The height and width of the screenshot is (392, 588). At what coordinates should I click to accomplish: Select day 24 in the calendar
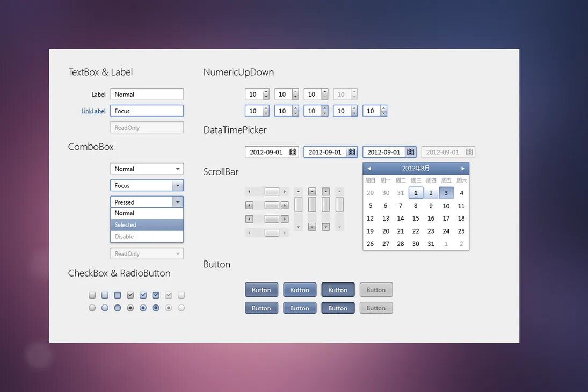click(x=446, y=231)
